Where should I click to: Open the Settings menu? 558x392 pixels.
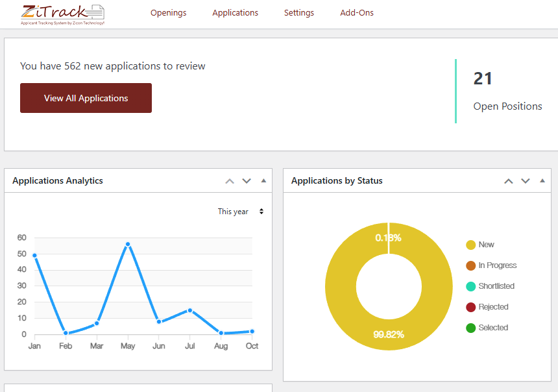click(299, 13)
